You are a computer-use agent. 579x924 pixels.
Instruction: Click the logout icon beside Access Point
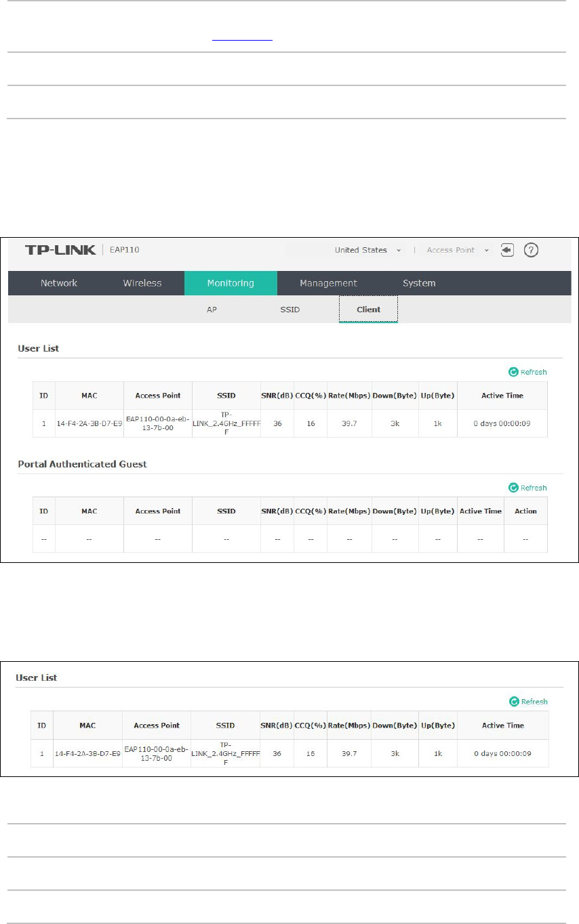point(507,250)
